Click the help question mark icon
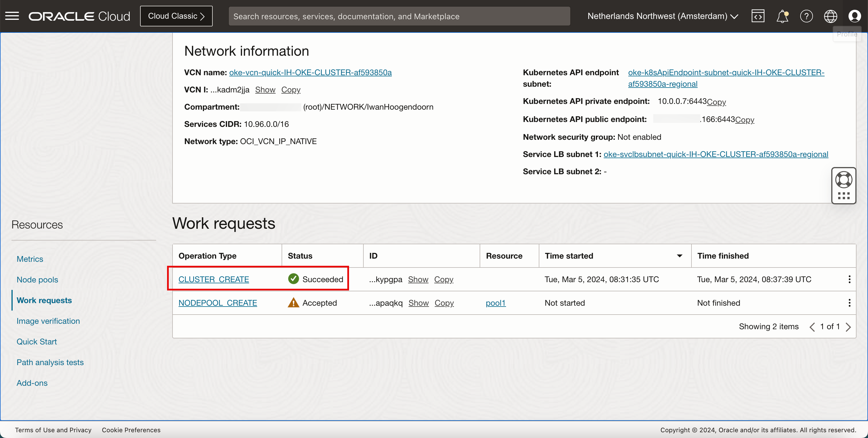 tap(806, 16)
